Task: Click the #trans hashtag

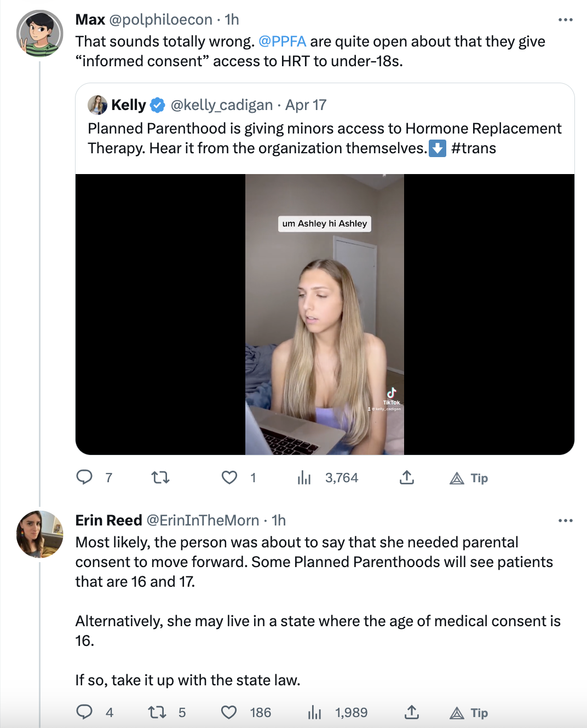Action: tap(474, 148)
